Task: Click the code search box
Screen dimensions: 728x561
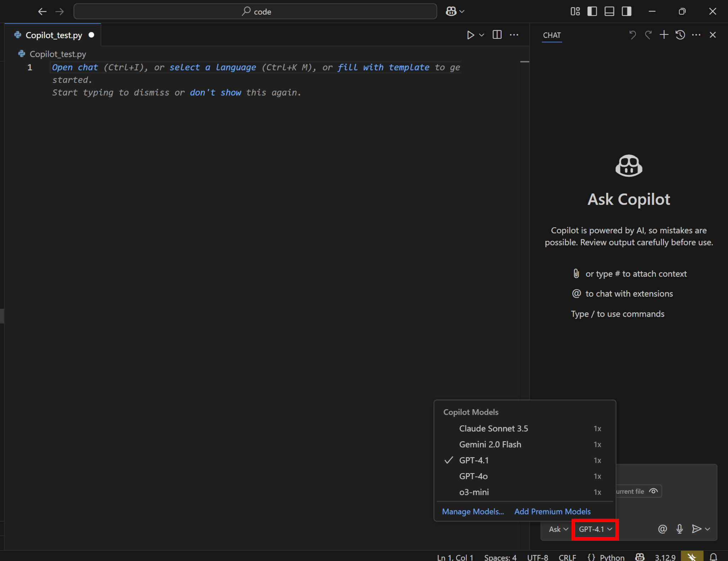Action: [255, 11]
